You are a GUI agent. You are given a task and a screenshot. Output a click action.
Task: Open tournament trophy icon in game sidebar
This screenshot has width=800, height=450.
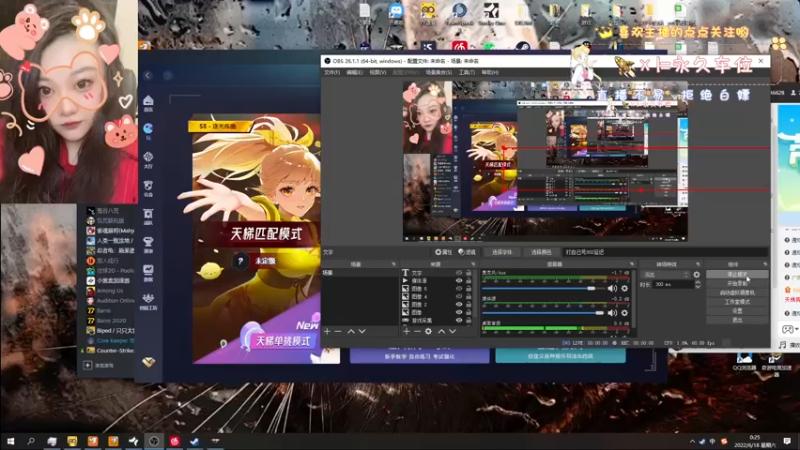[x=148, y=244]
